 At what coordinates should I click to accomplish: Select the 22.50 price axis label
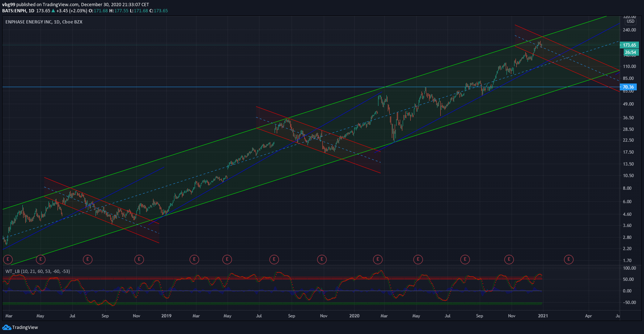[x=628, y=140]
